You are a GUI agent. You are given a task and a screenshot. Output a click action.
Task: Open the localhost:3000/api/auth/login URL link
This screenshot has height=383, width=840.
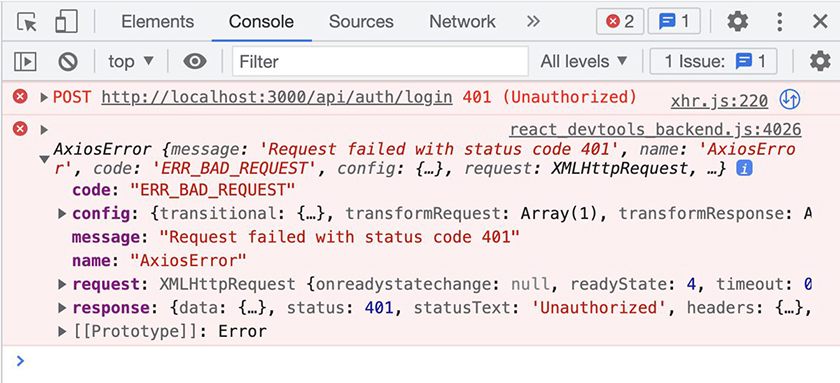(x=277, y=97)
